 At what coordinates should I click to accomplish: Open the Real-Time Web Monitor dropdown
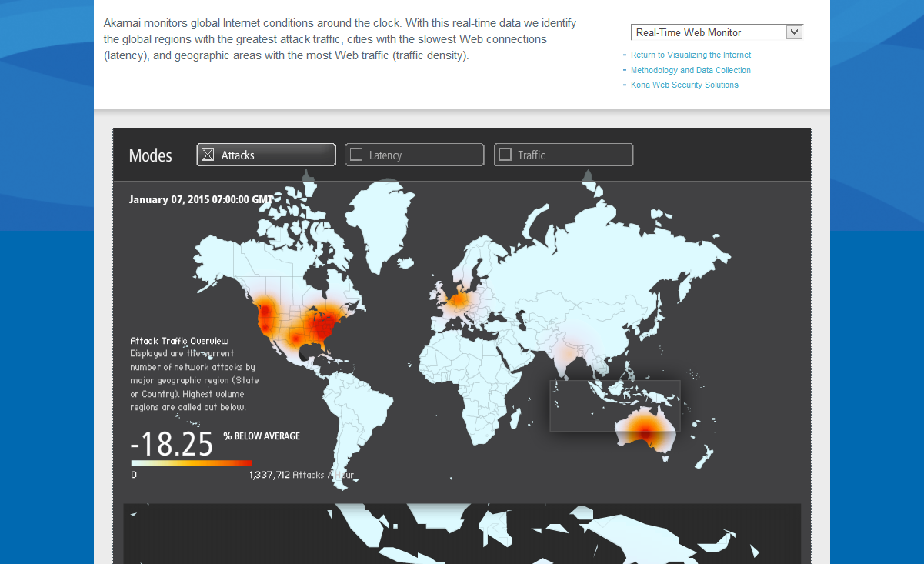[x=716, y=32]
